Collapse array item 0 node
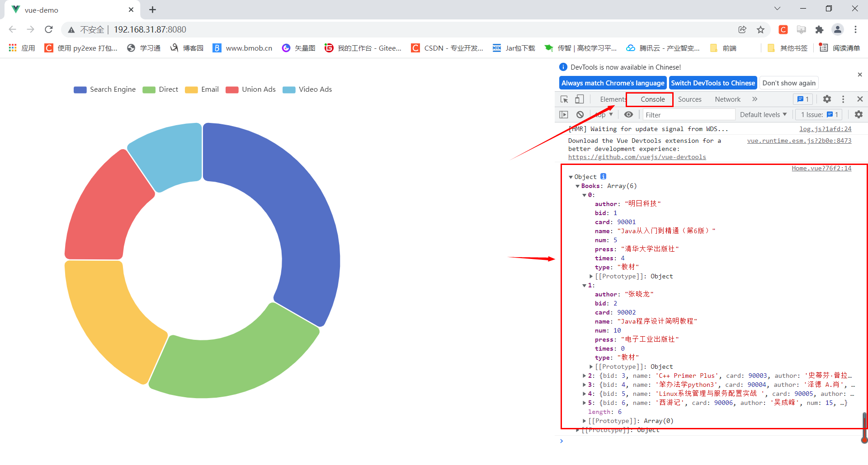This screenshot has width=868, height=465. 584,195
